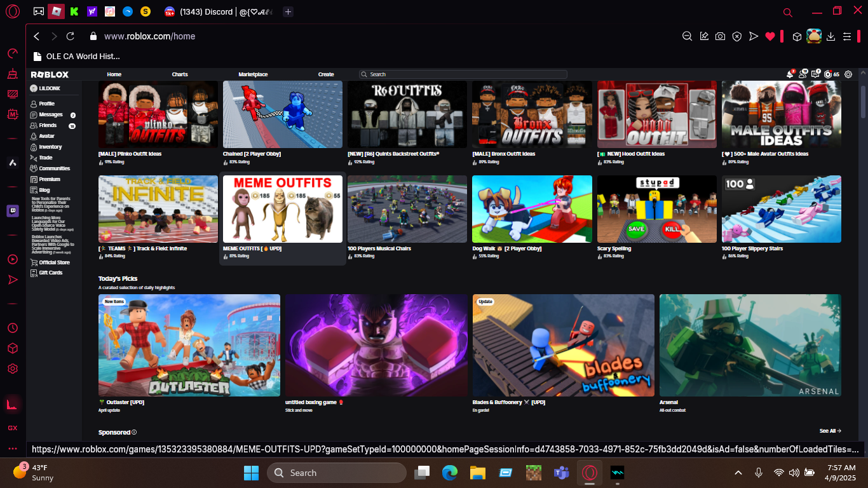Open Opera sidebar settings gear
868x488 pixels.
coord(13,369)
